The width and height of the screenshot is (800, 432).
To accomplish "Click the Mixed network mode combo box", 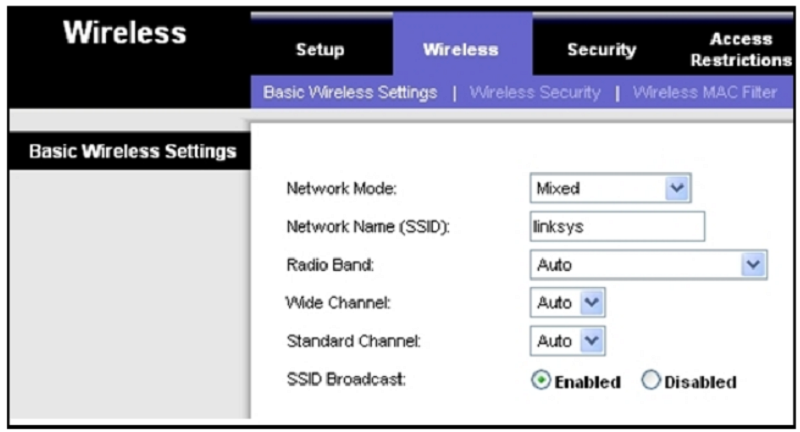I will tap(611, 188).
